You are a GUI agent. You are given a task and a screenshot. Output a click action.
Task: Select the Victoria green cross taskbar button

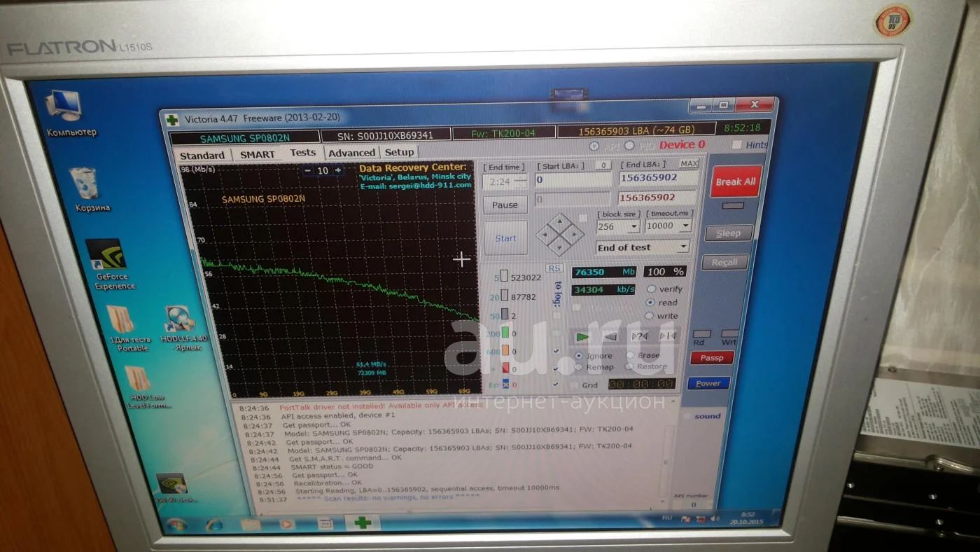click(x=362, y=523)
